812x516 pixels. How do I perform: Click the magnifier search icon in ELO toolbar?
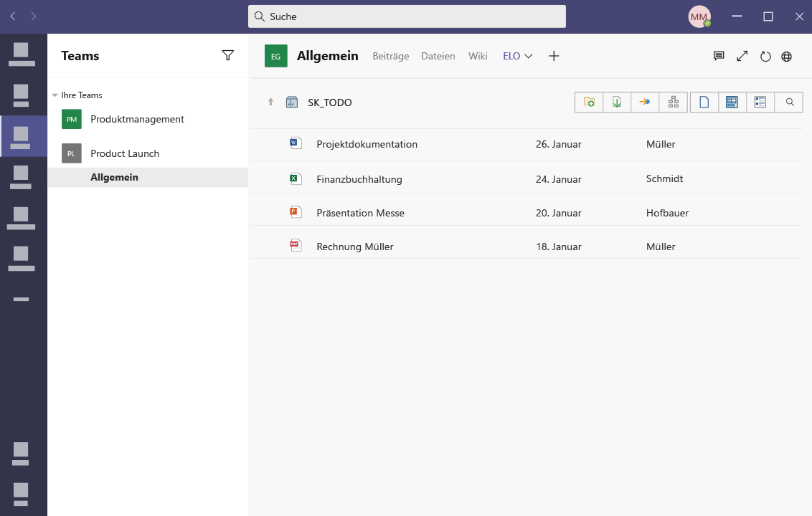[x=790, y=102]
